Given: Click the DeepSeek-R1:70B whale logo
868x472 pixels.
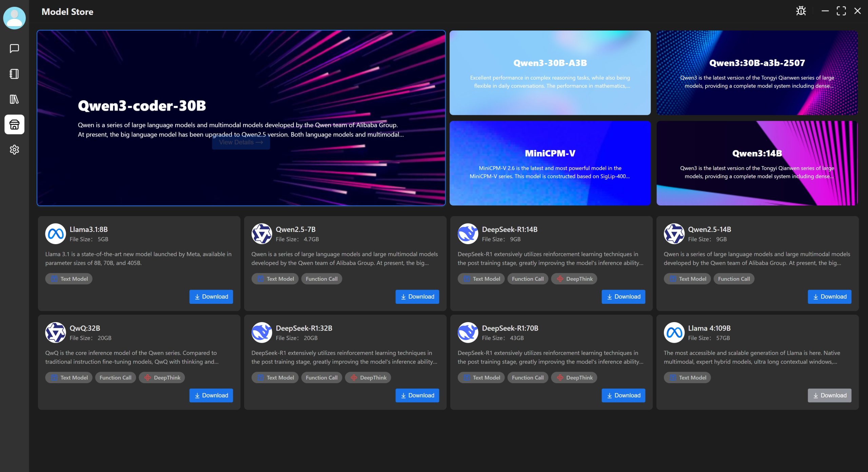Looking at the screenshot, I should [x=468, y=332].
